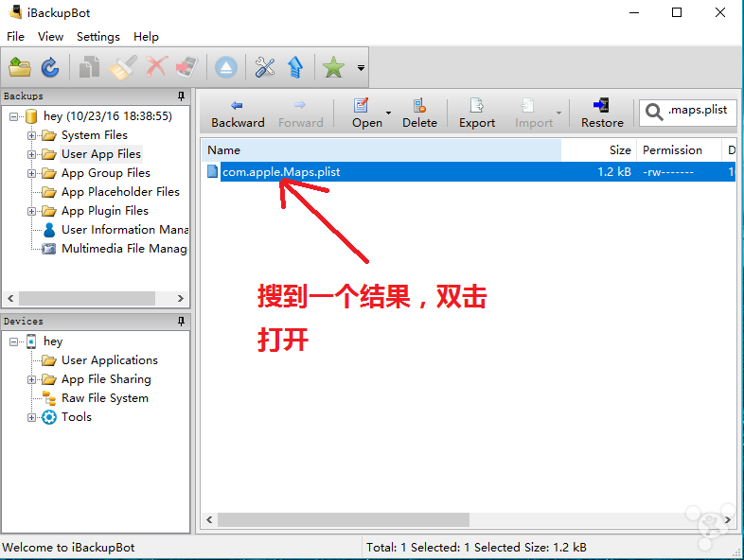
Task: Open User Information Manager item
Action: 125,230
